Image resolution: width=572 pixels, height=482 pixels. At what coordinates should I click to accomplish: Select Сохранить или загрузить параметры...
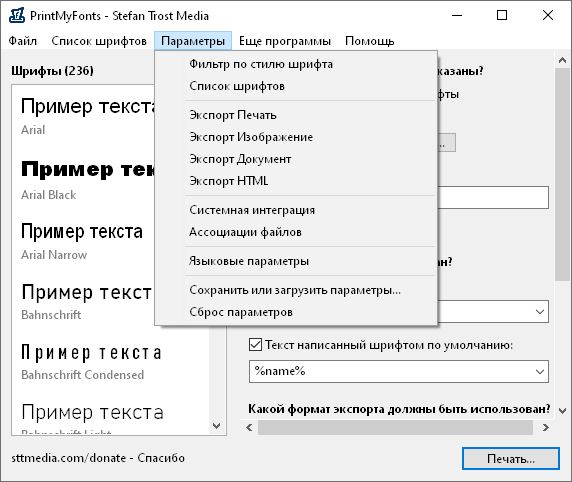(296, 290)
